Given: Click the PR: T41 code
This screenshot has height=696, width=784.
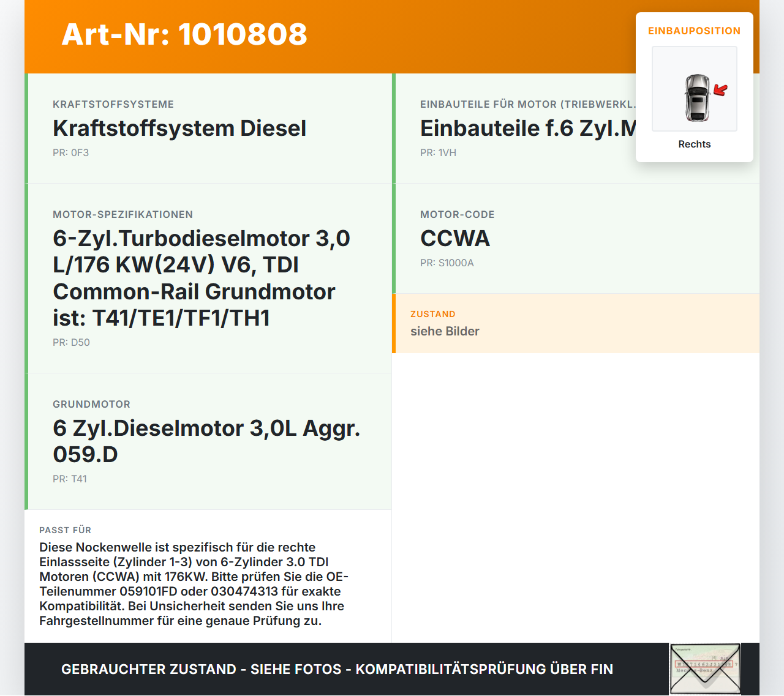Looking at the screenshot, I should [x=70, y=479].
